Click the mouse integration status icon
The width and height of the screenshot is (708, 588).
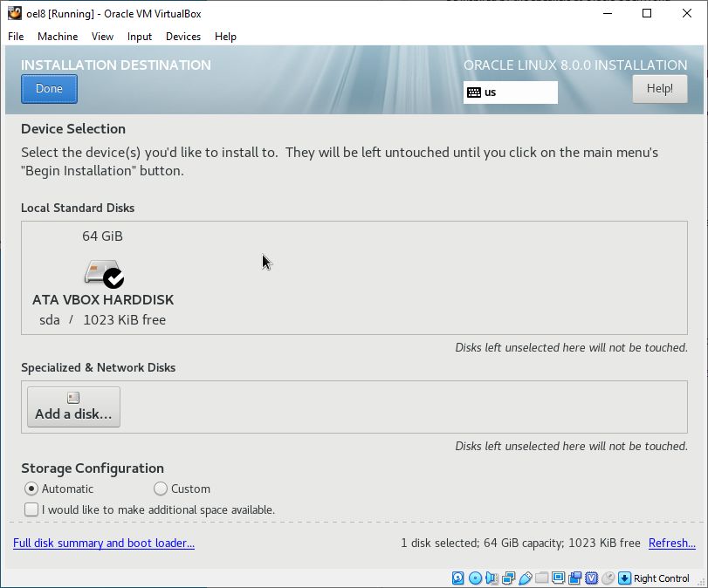[608, 578]
